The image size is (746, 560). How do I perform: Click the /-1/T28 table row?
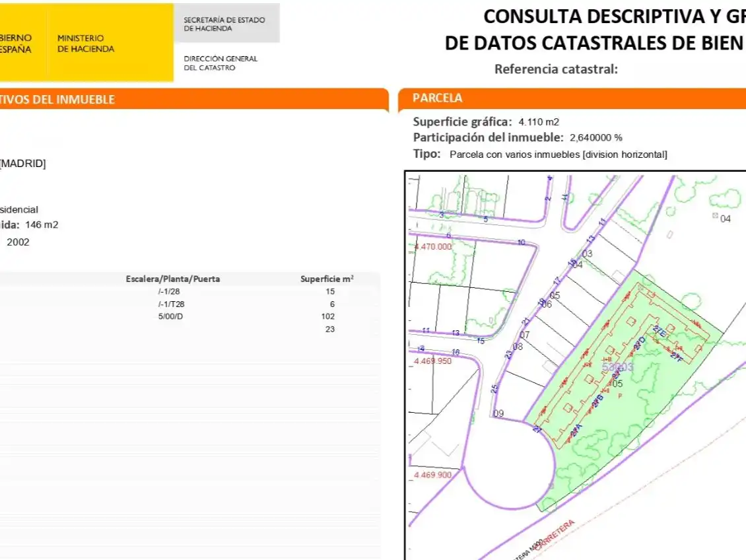(x=190, y=304)
